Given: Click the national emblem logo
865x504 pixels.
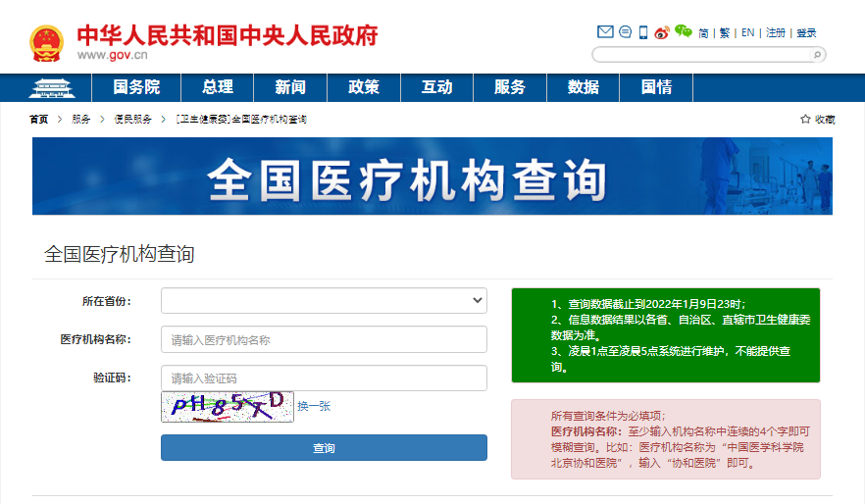Looking at the screenshot, I should 46,42.
